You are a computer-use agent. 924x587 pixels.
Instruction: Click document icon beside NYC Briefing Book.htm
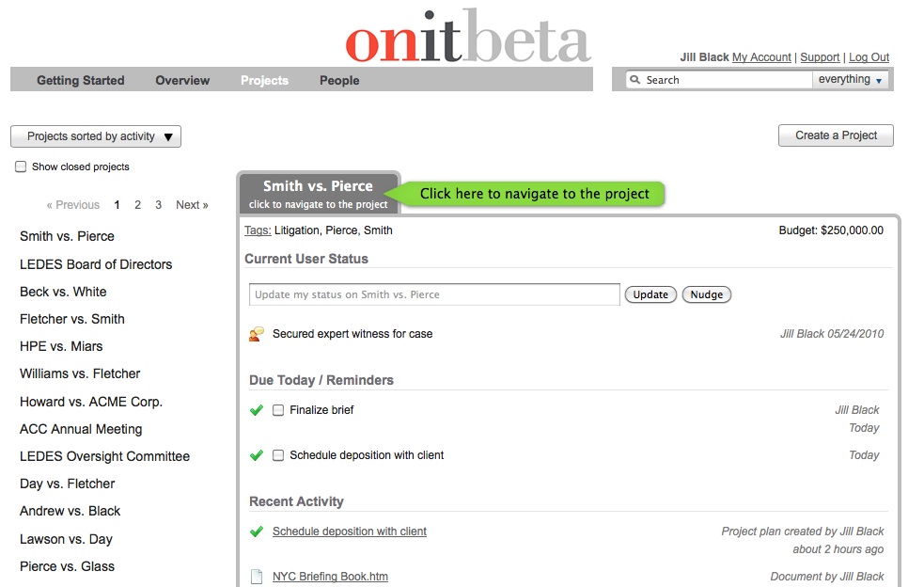(257, 577)
